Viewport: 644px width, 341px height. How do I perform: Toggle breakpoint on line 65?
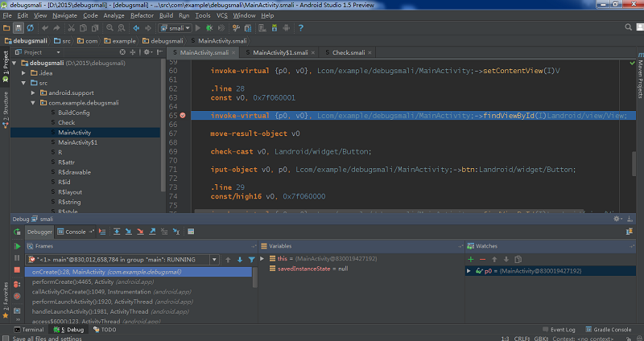coord(183,115)
